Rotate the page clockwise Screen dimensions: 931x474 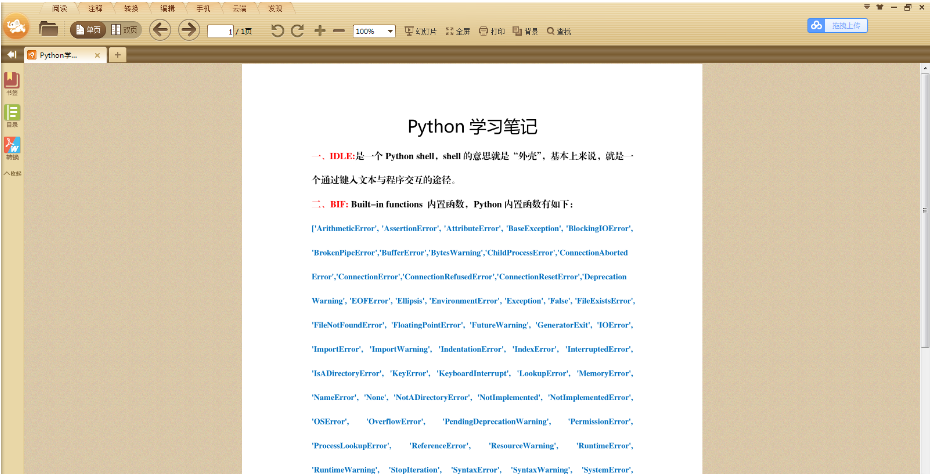coord(297,31)
